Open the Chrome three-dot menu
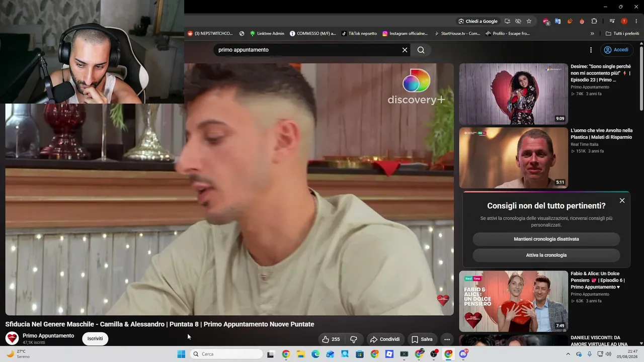Viewport: 644px width, 362px height. pyautogui.click(x=636, y=21)
